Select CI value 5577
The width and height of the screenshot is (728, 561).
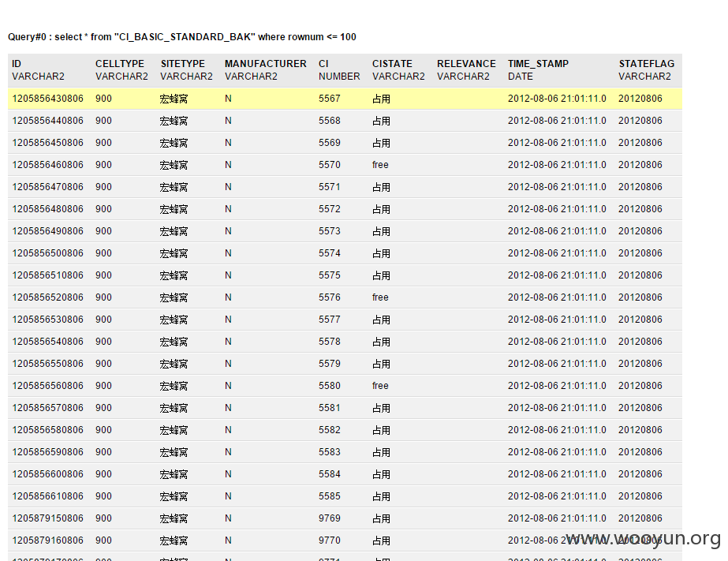[x=330, y=320]
